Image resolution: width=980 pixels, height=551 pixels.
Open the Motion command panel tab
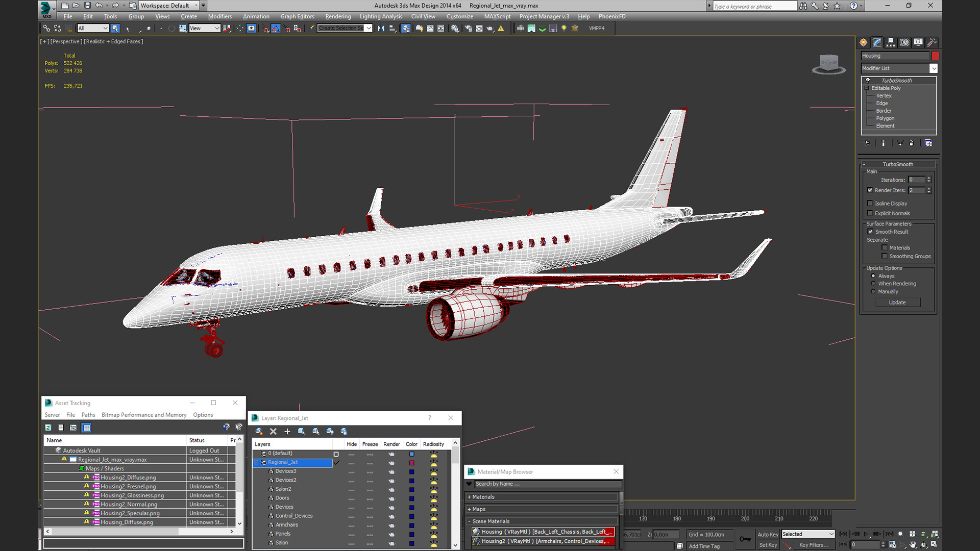(904, 42)
